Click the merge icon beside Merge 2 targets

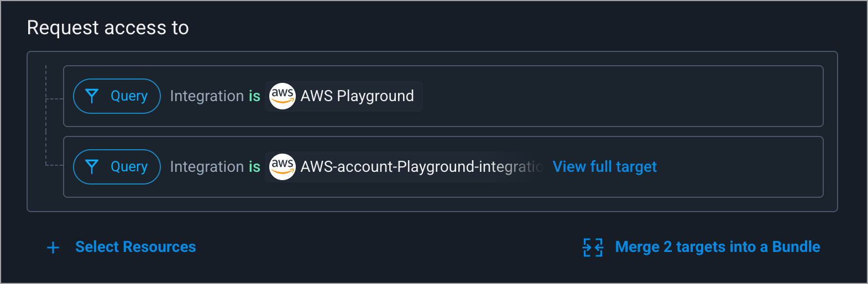593,248
